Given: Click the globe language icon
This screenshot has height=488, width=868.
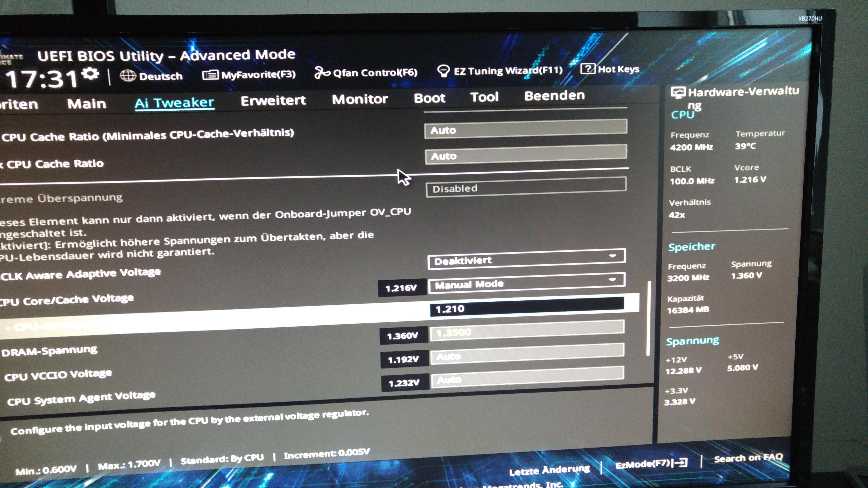Looking at the screenshot, I should click(128, 76).
